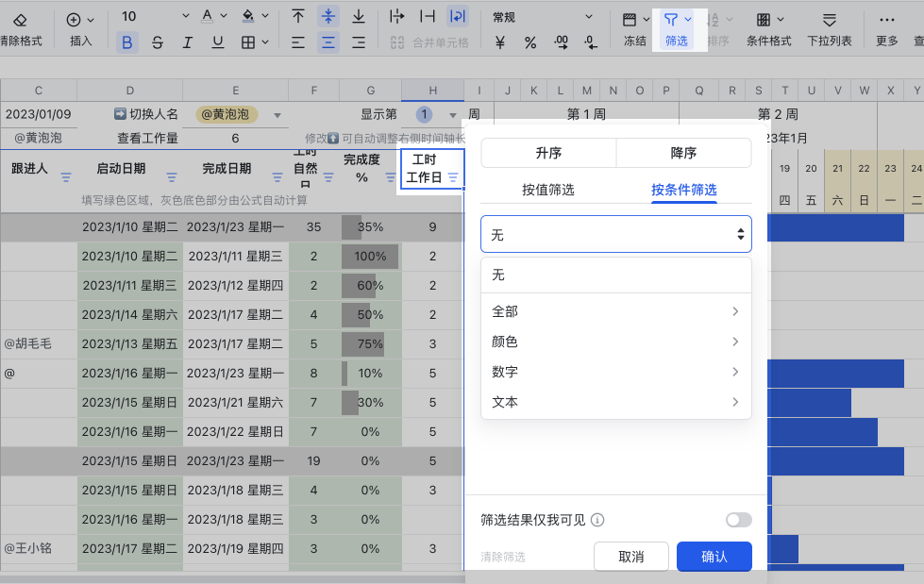This screenshot has height=584, width=924.
Task: Click the fill color bucket icon
Action: pos(248,16)
